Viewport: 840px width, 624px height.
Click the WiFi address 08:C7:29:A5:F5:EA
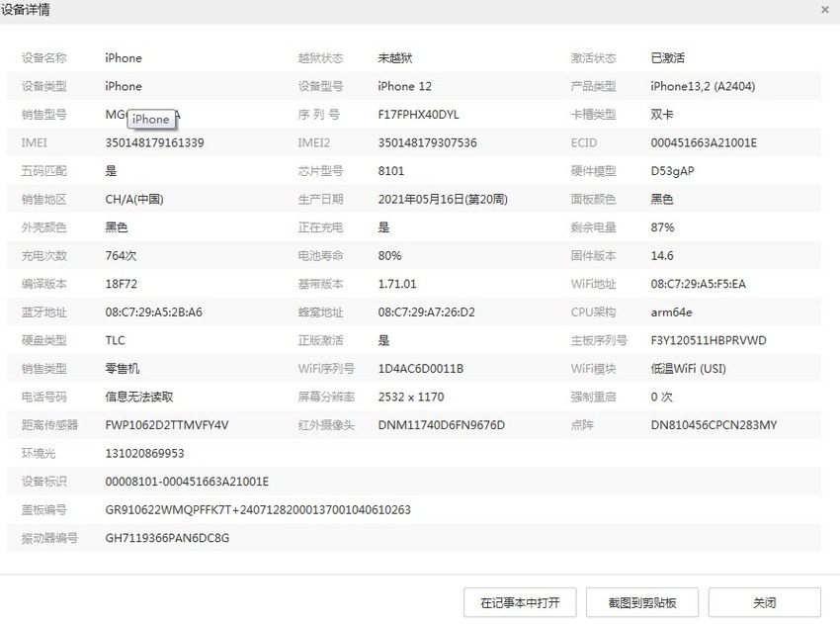click(698, 284)
